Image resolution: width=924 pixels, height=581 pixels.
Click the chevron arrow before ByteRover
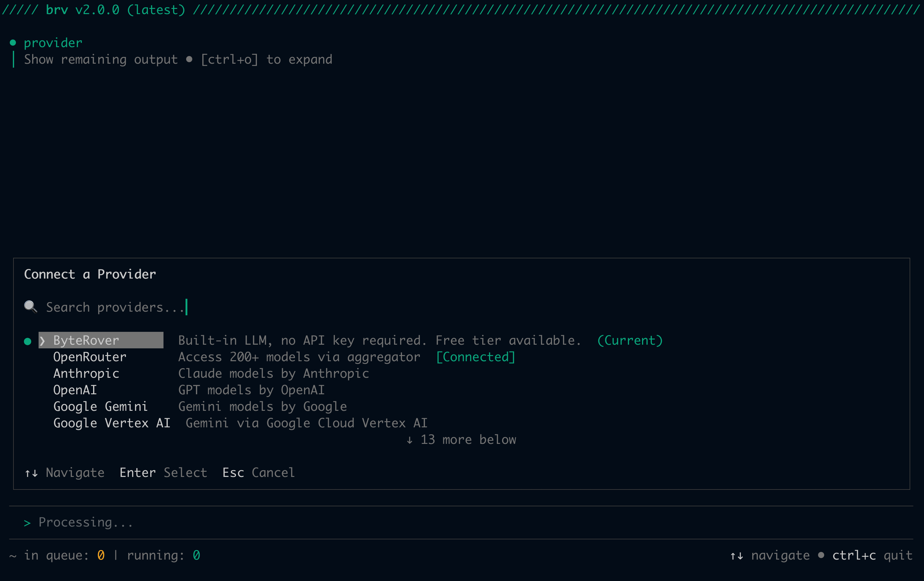coord(42,341)
